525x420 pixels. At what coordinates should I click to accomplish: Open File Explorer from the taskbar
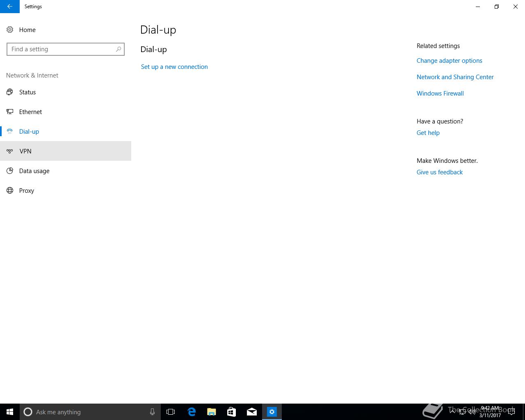coord(212,412)
